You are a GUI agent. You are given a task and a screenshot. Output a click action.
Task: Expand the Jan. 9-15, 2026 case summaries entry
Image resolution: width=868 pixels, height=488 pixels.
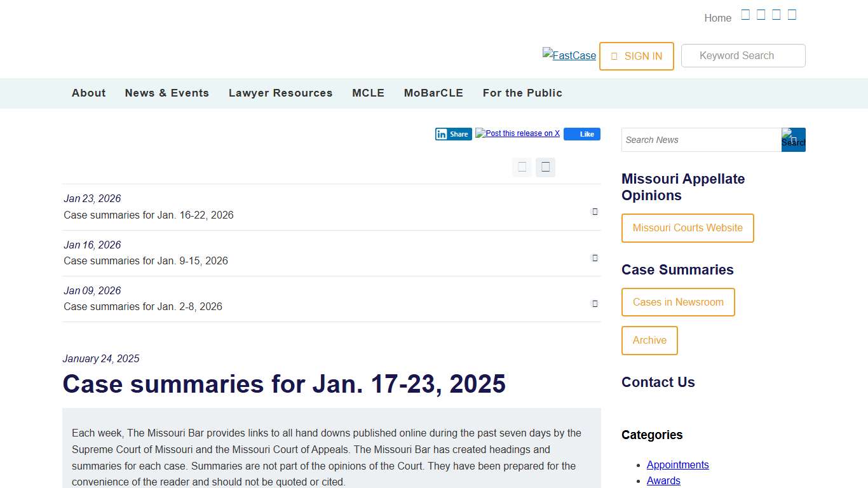(x=595, y=258)
